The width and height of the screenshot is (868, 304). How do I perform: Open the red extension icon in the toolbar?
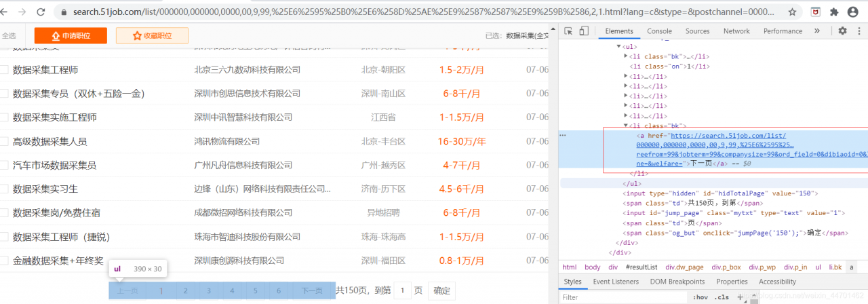815,12
